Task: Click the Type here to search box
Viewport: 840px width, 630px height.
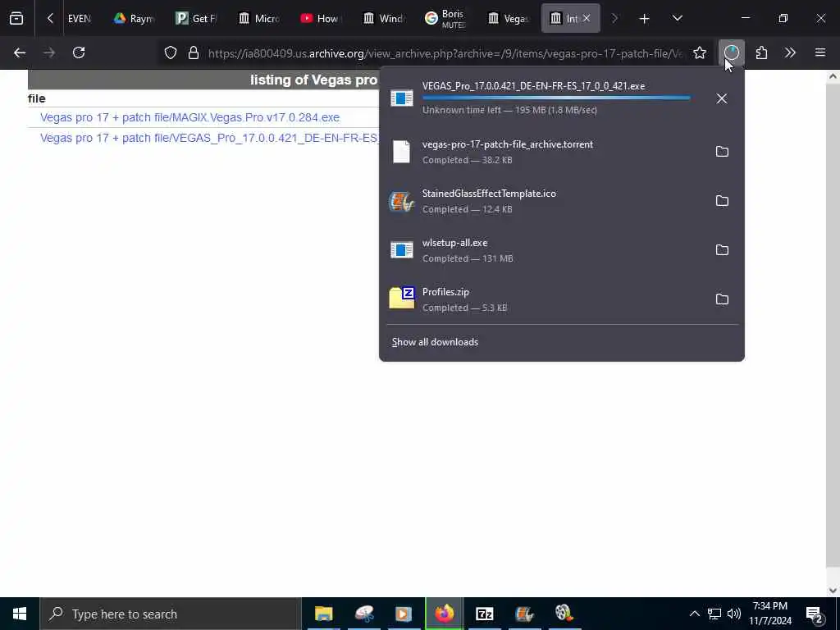Action: [171, 614]
